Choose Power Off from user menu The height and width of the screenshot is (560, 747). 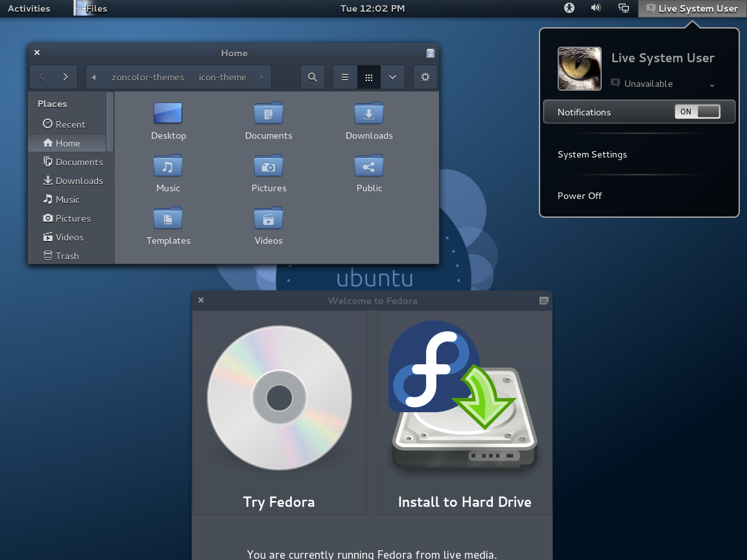(x=580, y=196)
